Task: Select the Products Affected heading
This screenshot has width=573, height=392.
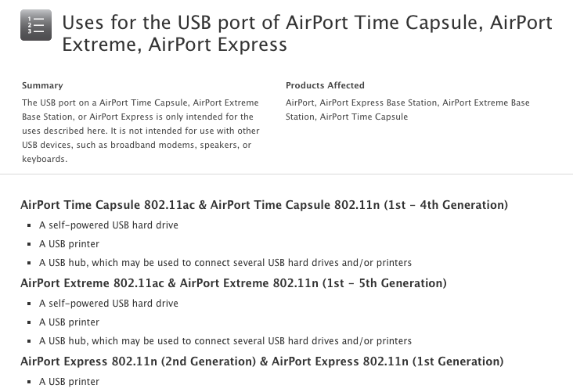Action: [x=325, y=85]
